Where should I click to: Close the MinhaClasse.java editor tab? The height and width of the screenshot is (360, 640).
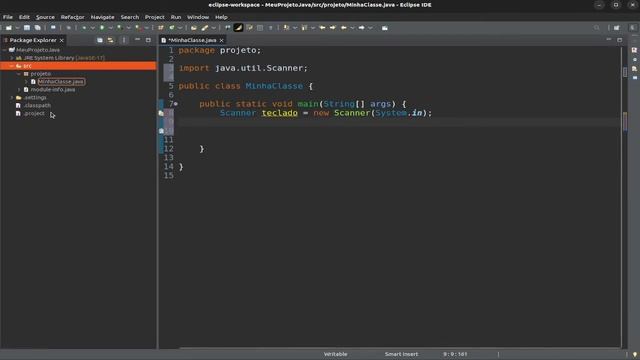coord(222,40)
